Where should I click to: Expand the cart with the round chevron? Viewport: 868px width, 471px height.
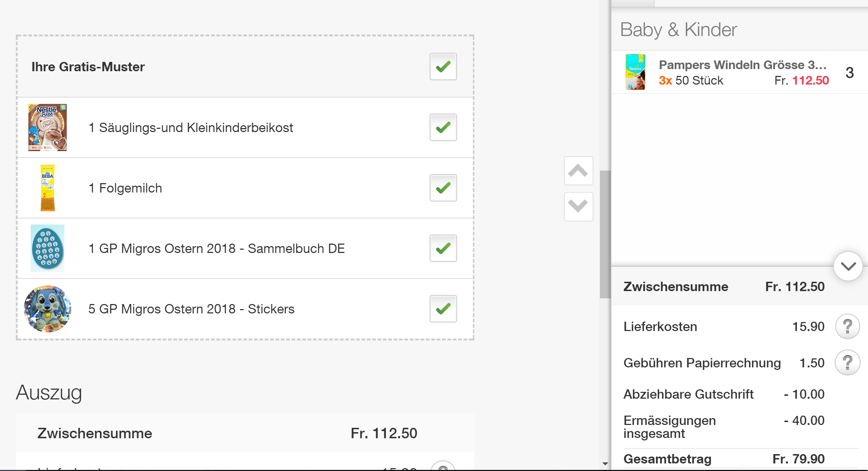pos(848,266)
